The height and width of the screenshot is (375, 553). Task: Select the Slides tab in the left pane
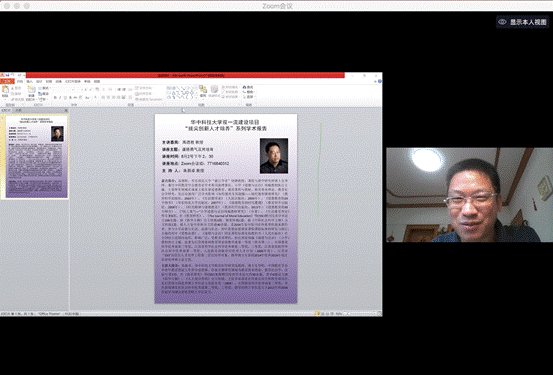click(x=6, y=110)
